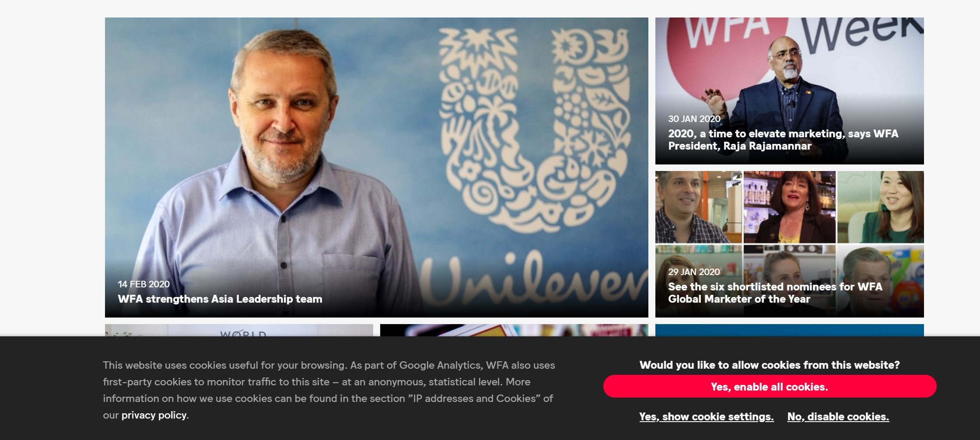Open 'Yes, show cookie settings.' link
This screenshot has height=440, width=980.
tap(706, 416)
